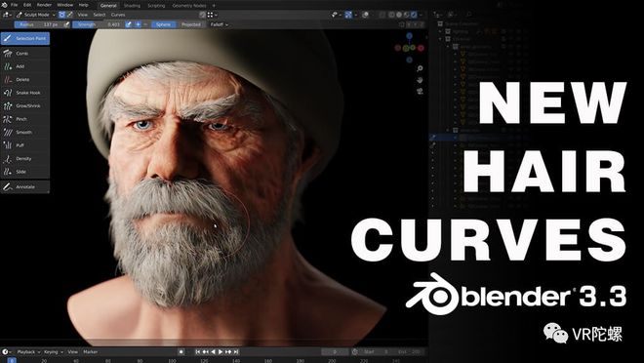Toggle the Projected brush shape button
644x363 pixels.
[191, 24]
